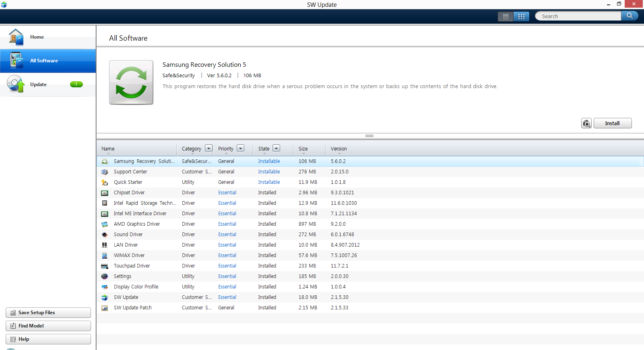Image resolution: width=644 pixels, height=350 pixels.
Task: Click the Display Color Profile icon
Action: (x=105, y=287)
